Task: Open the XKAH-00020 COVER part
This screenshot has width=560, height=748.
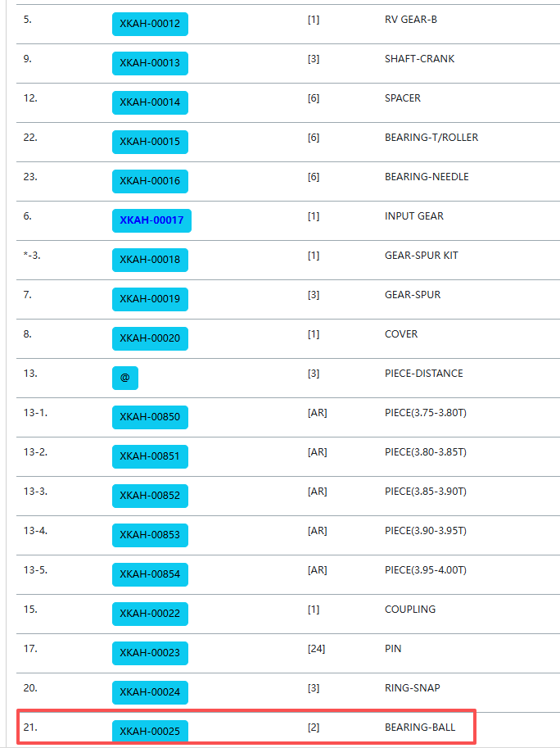Action: point(150,338)
